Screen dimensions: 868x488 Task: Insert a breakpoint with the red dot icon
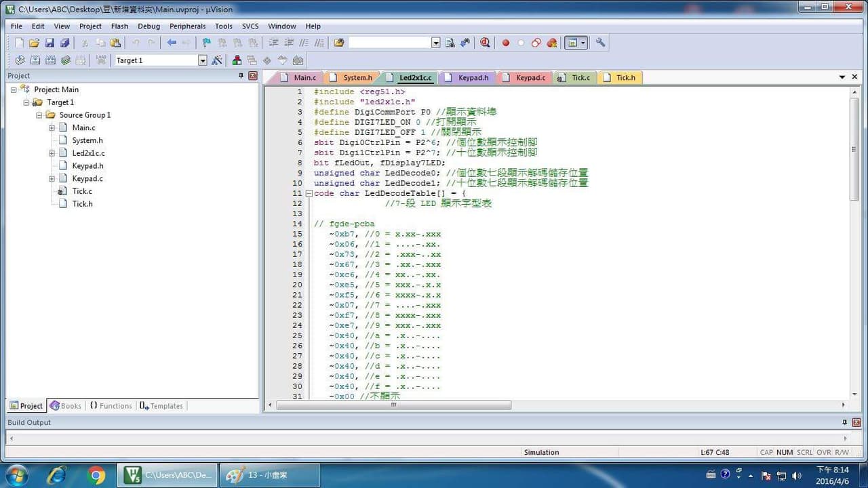pos(505,43)
